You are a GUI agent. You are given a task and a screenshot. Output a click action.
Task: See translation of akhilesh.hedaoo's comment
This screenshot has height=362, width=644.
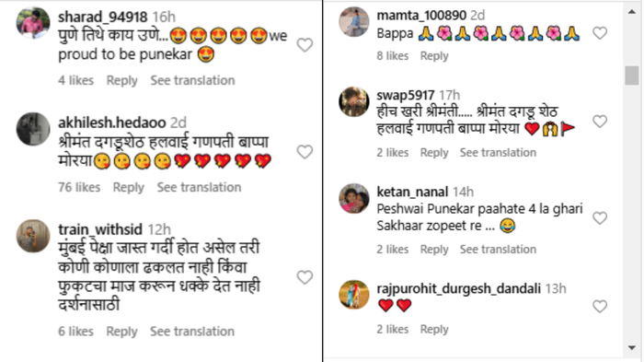(200, 187)
